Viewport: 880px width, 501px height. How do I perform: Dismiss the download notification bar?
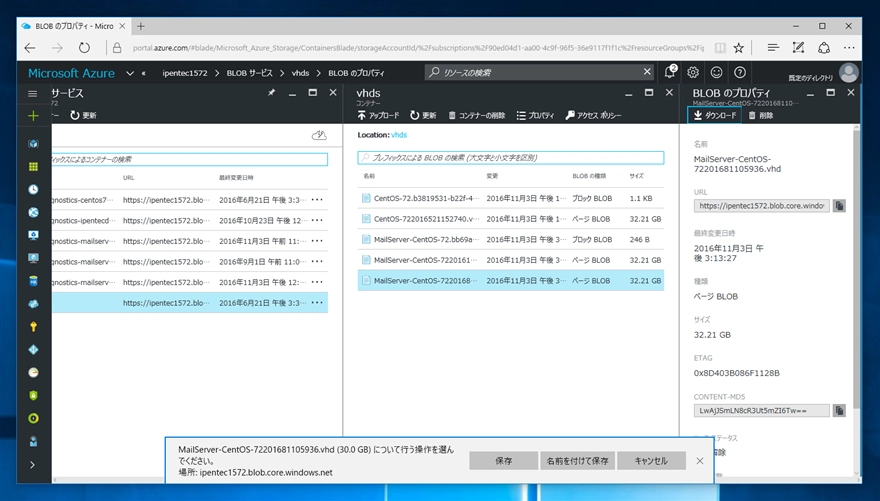[699, 461]
